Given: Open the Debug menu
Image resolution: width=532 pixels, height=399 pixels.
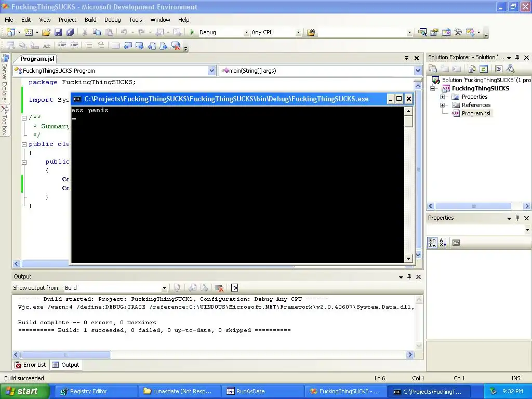Looking at the screenshot, I should 113,20.
